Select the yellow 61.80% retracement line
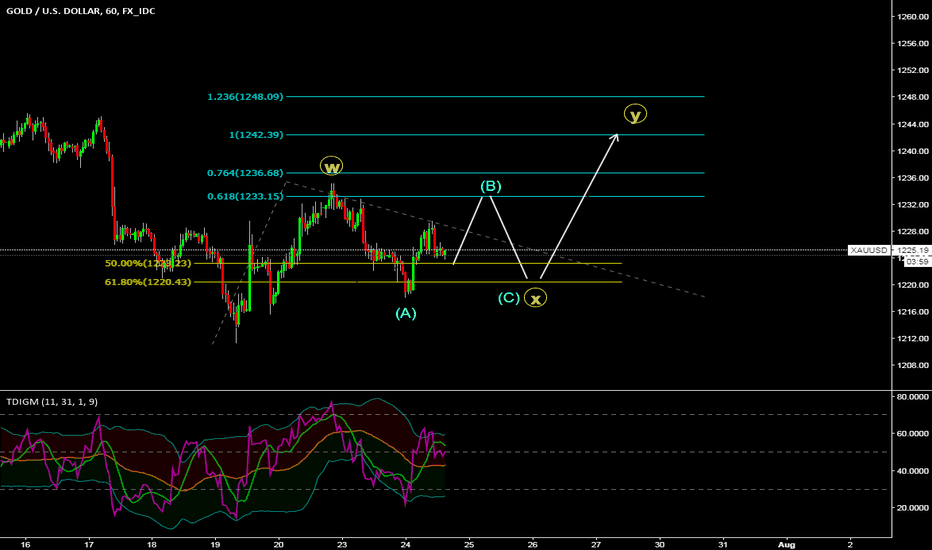 (x=407, y=282)
